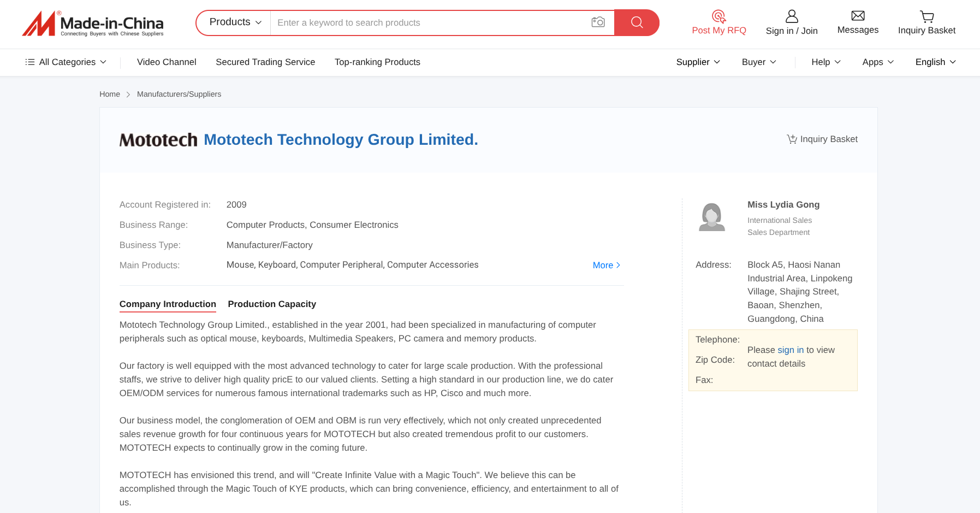Viewport: 980px width, 513px height.
Task: Open the Post My RFQ link
Action: pyautogui.click(x=718, y=31)
